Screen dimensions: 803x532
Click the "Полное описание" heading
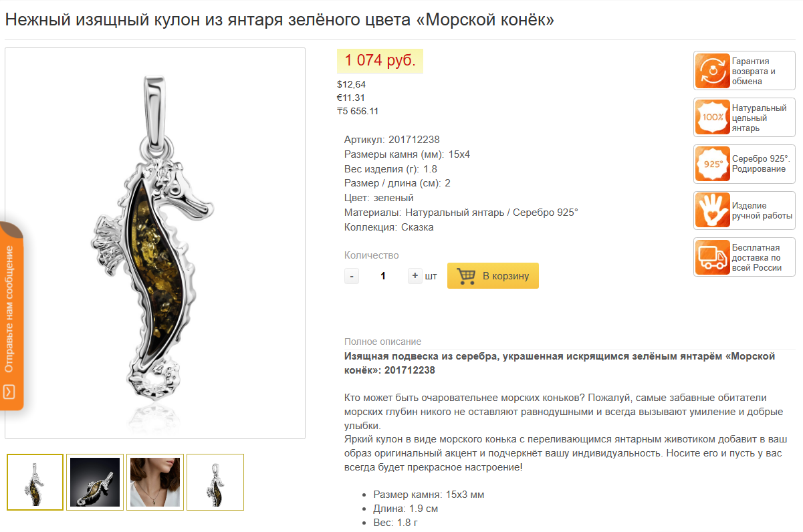tap(382, 342)
